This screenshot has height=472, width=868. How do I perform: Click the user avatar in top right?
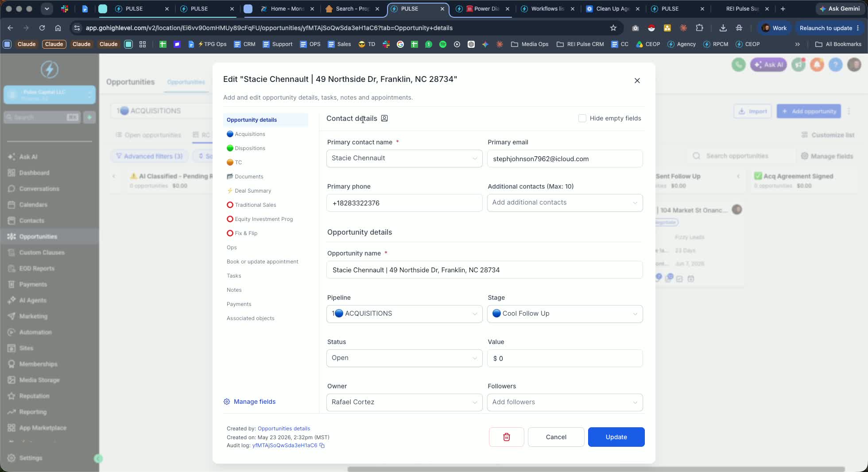tap(854, 65)
